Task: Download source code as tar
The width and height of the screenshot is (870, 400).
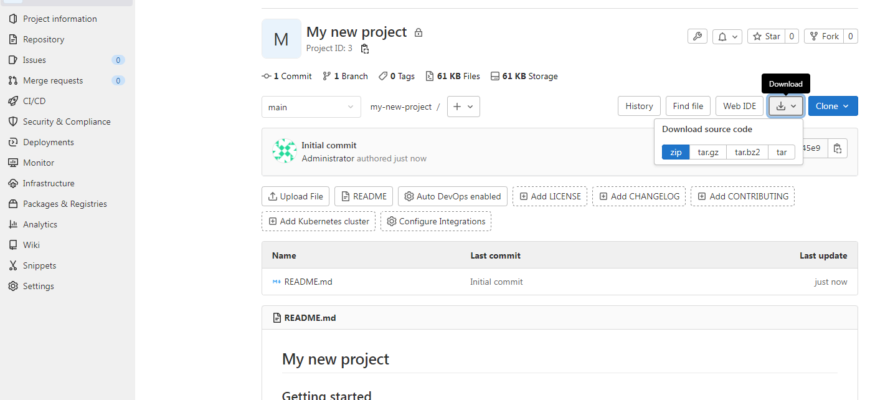Action: point(781,152)
